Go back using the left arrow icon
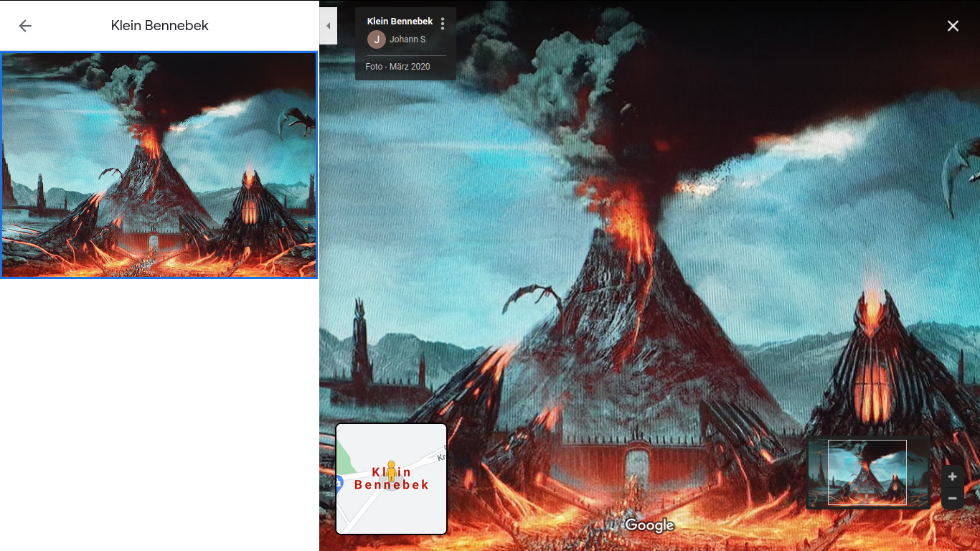The image size is (980, 551). point(25,26)
